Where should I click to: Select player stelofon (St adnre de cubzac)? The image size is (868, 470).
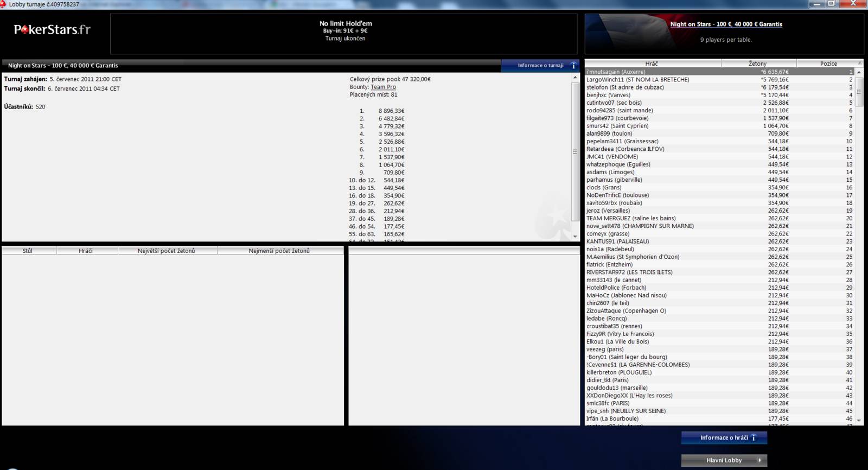tap(720, 87)
